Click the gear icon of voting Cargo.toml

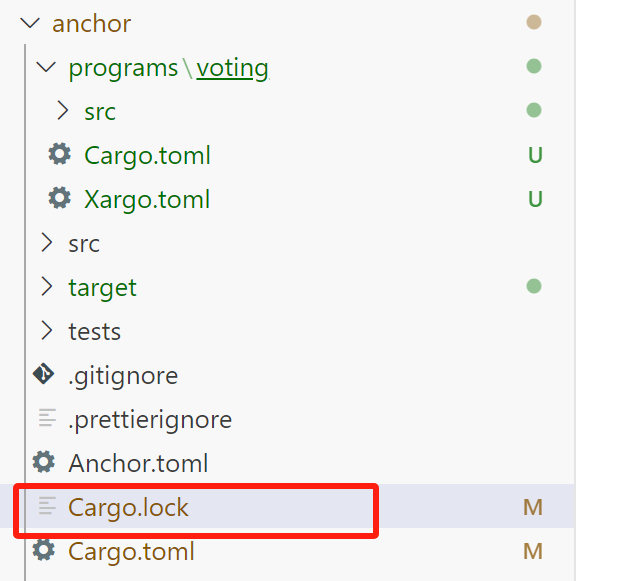tap(60, 154)
